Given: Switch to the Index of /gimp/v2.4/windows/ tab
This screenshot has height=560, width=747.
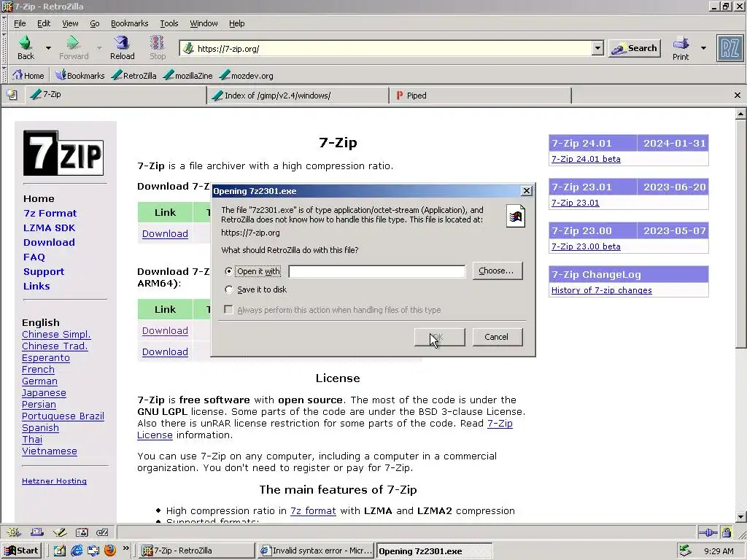Looking at the screenshot, I should [x=298, y=96].
